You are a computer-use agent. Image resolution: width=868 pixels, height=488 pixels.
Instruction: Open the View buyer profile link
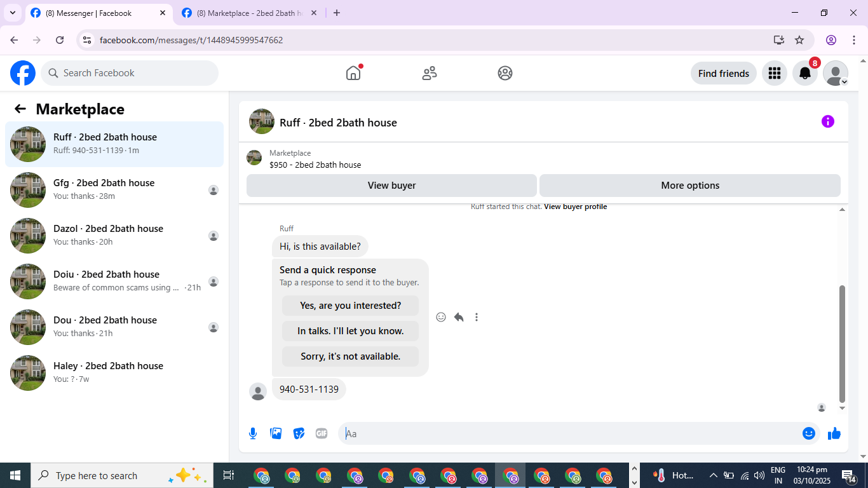click(x=576, y=207)
